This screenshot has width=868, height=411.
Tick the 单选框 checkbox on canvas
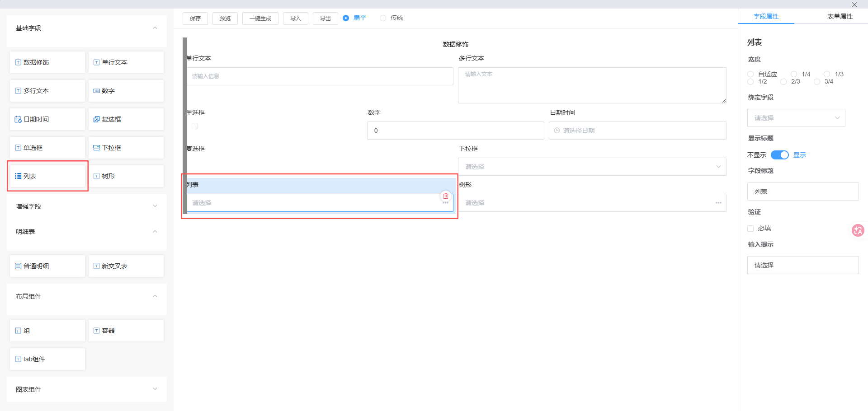[195, 126]
